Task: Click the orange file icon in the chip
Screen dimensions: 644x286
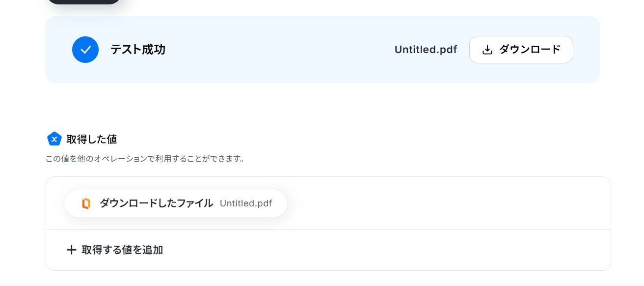Action: tap(86, 203)
